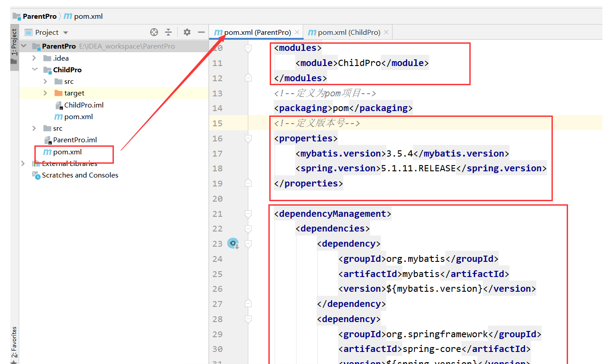Fold the properties block at line 16
This screenshot has height=364, width=610.
click(248, 138)
